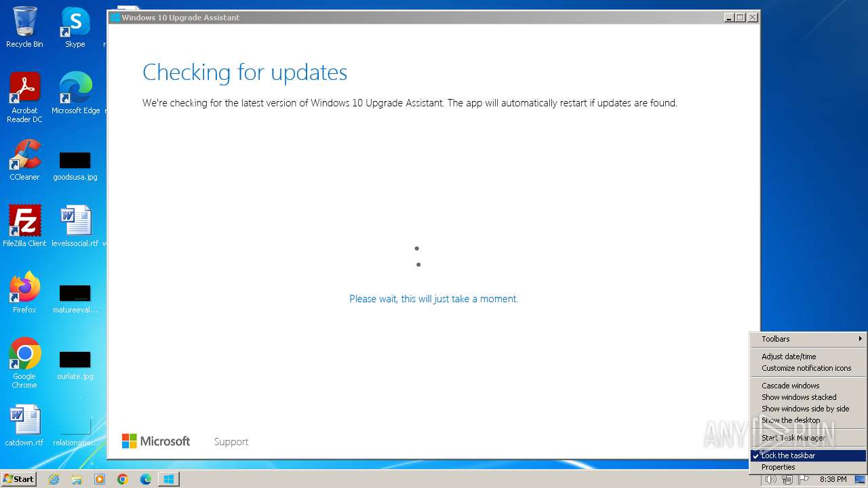Select the relationsmo file on the desktop

(x=75, y=432)
